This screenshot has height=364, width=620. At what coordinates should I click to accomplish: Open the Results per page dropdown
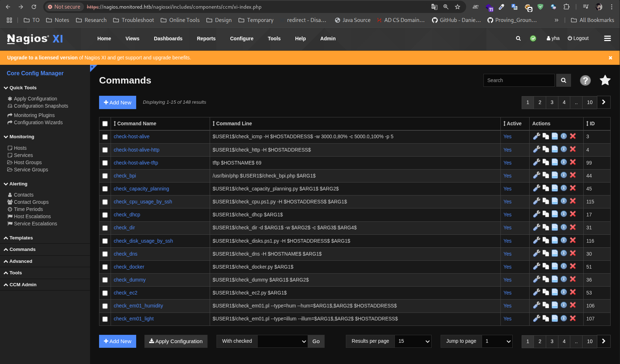(x=413, y=341)
